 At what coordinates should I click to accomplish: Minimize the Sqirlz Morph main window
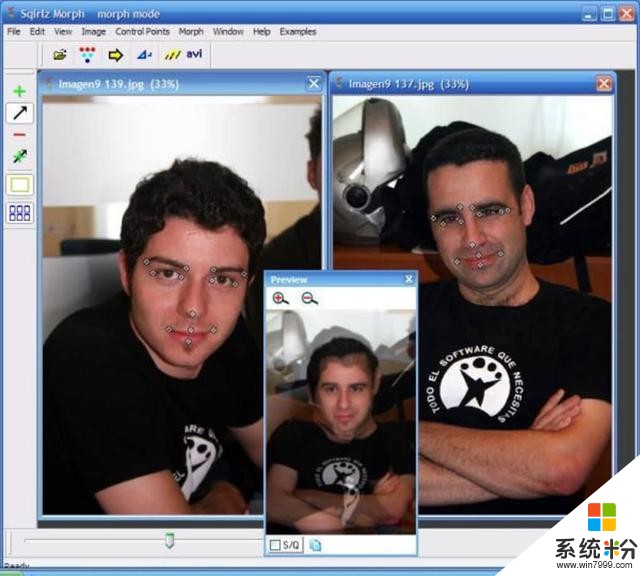(x=589, y=14)
